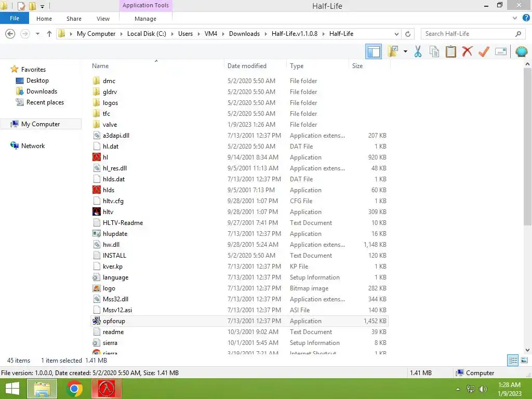
Task: Open Half-Life lambda icon on taskbar
Action: click(107, 389)
